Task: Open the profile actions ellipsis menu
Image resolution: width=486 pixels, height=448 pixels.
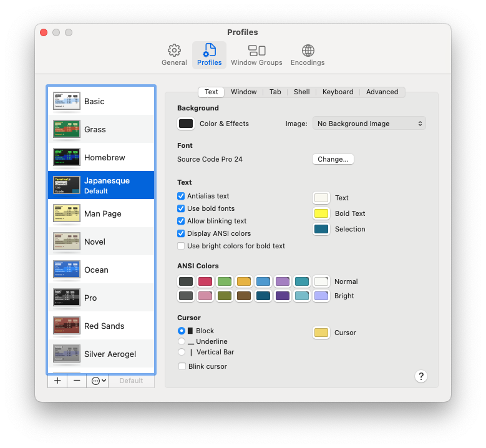Action: [99, 381]
